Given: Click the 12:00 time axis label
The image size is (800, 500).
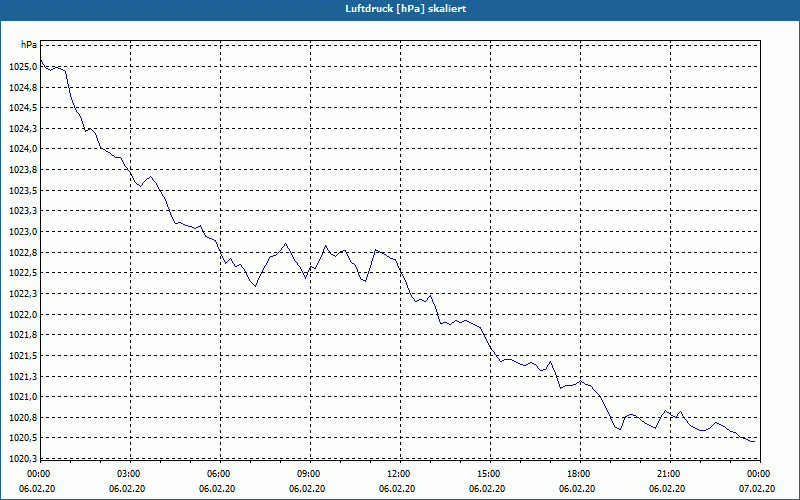Looking at the screenshot, I should (x=400, y=473).
